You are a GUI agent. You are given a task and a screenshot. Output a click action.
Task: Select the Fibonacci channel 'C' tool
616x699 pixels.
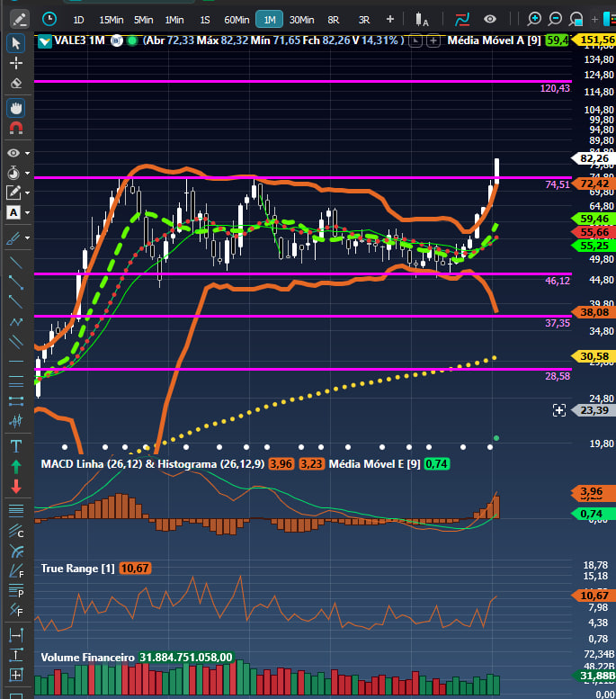(x=16, y=531)
